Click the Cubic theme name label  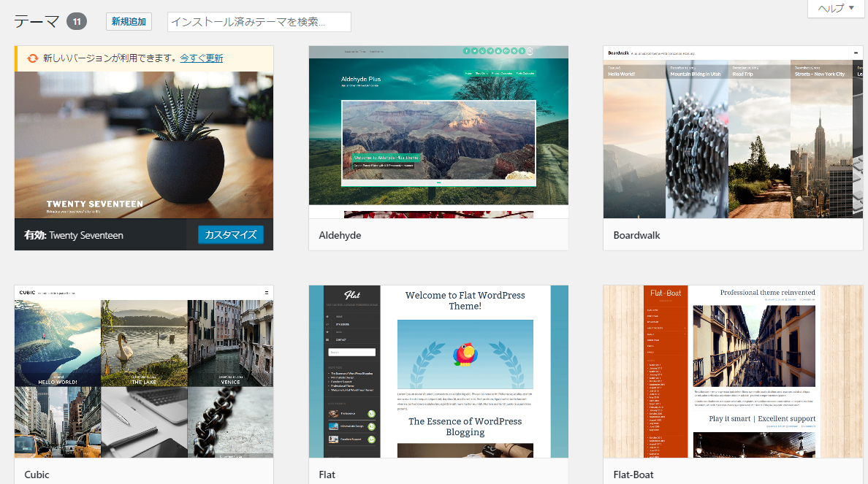pyautogui.click(x=37, y=475)
